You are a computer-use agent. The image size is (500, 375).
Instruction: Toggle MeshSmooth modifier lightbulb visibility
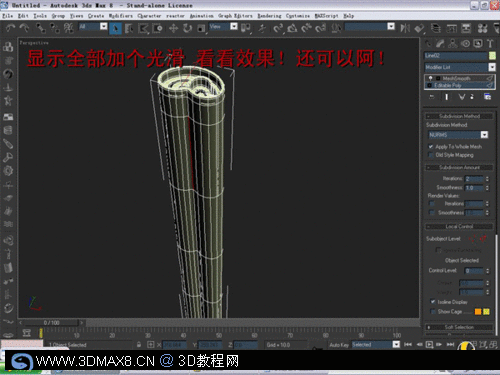click(430, 78)
